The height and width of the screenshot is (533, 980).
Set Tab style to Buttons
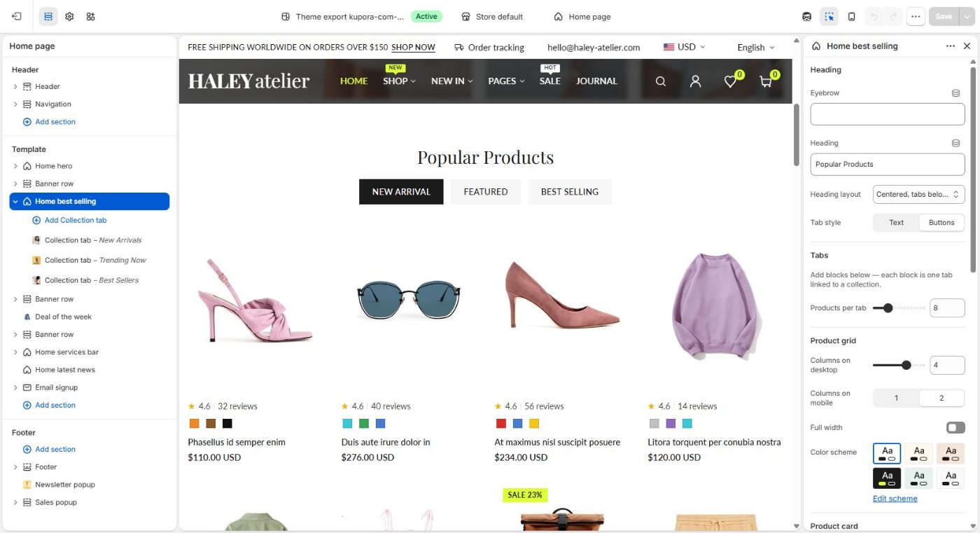(941, 223)
